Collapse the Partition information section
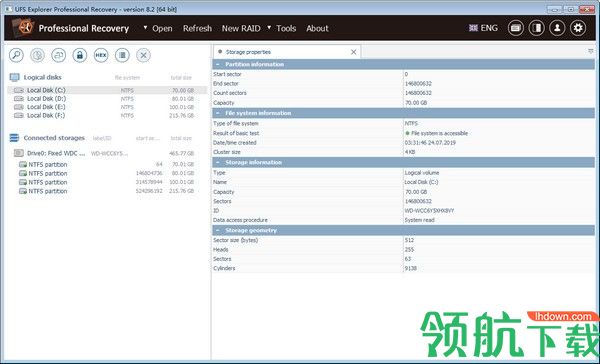Screen dimensions: 600x364 [217, 64]
